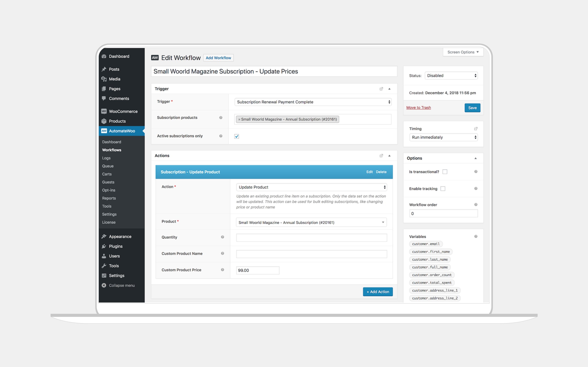
Task: Enable the Is transactional checkbox
Action: (x=445, y=172)
